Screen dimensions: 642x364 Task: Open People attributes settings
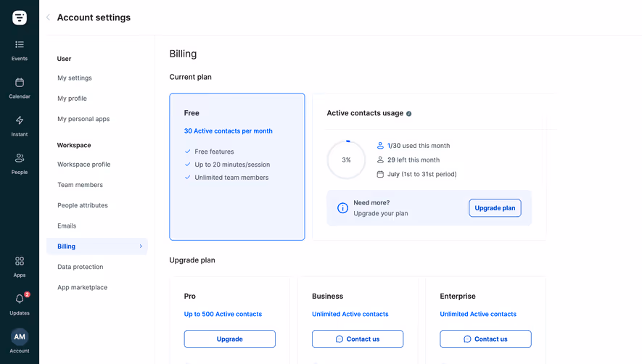click(x=83, y=205)
